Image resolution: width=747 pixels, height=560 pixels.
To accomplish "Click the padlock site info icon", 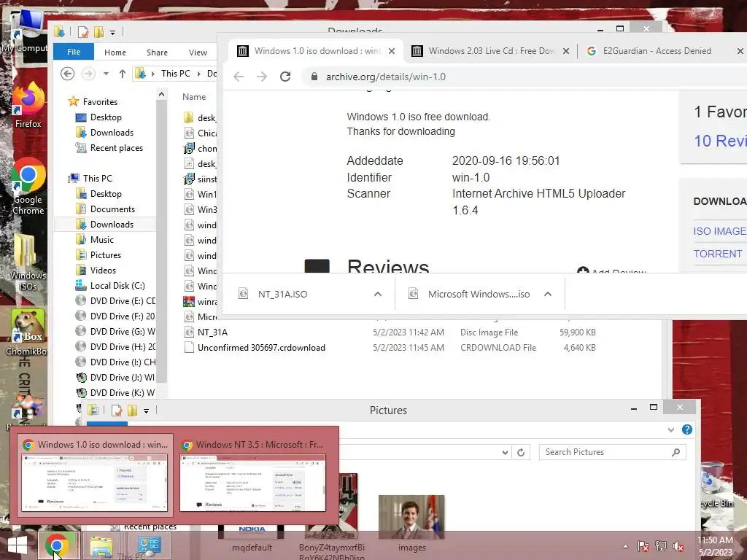I will point(314,77).
